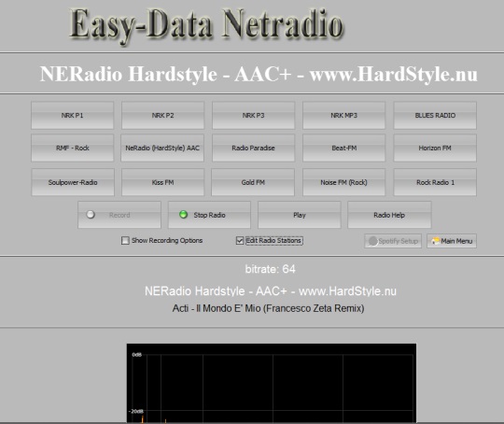Click the Record button
This screenshot has width=504, height=424.
[119, 215]
